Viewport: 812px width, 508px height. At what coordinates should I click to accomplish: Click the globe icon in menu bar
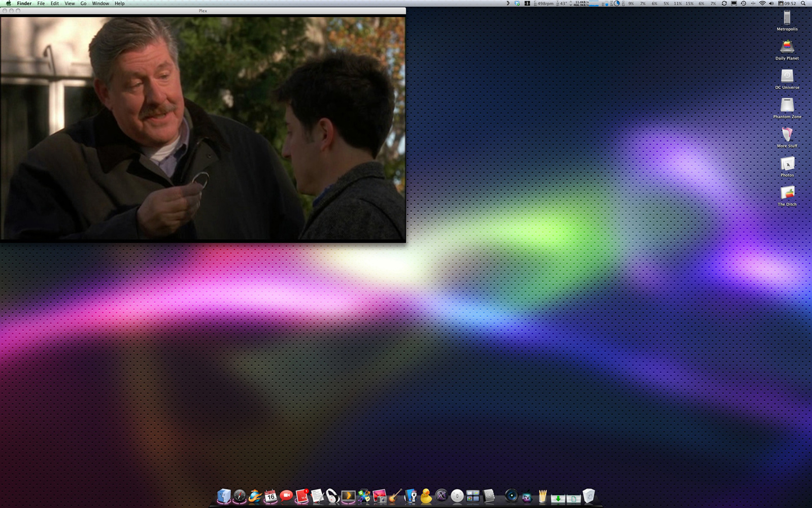tap(517, 4)
